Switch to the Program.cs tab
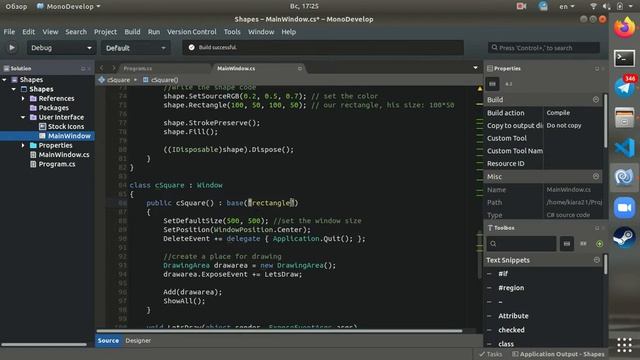This screenshot has height=360, width=640. [x=138, y=69]
